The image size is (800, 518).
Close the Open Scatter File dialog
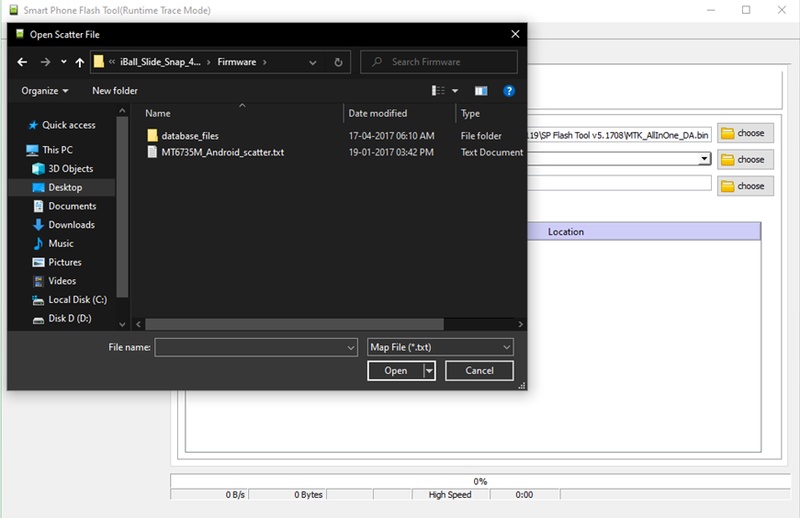[x=515, y=34]
